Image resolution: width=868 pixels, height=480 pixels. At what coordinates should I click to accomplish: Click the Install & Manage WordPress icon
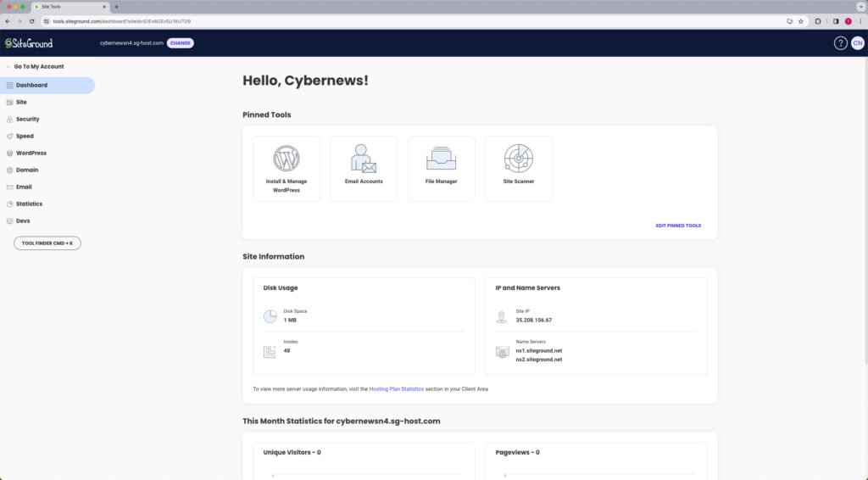[x=287, y=159]
